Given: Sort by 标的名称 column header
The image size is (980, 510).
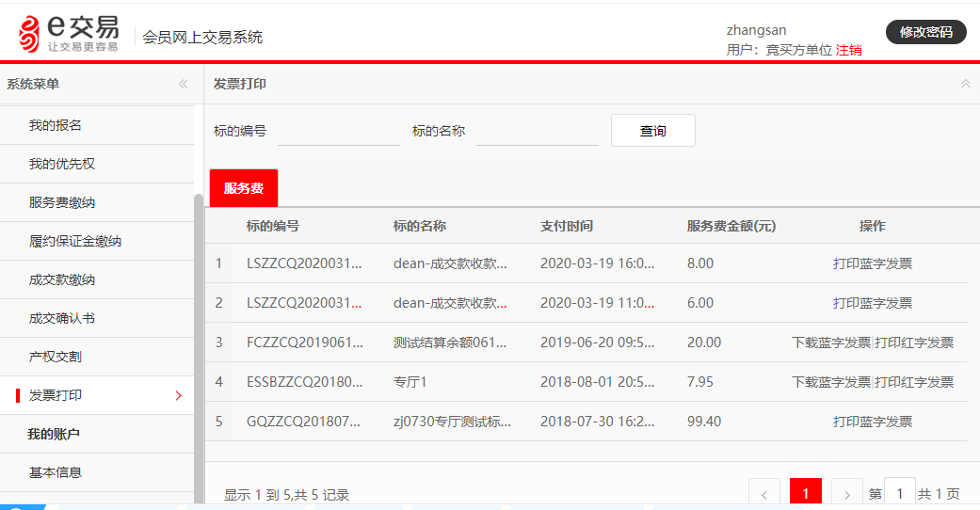Looking at the screenshot, I should [x=419, y=226].
